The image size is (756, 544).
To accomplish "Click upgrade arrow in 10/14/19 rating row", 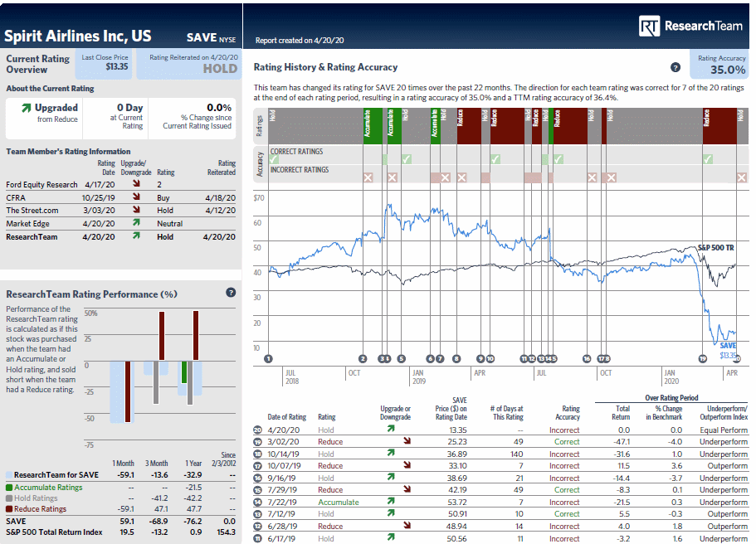I will pyautogui.click(x=391, y=453).
